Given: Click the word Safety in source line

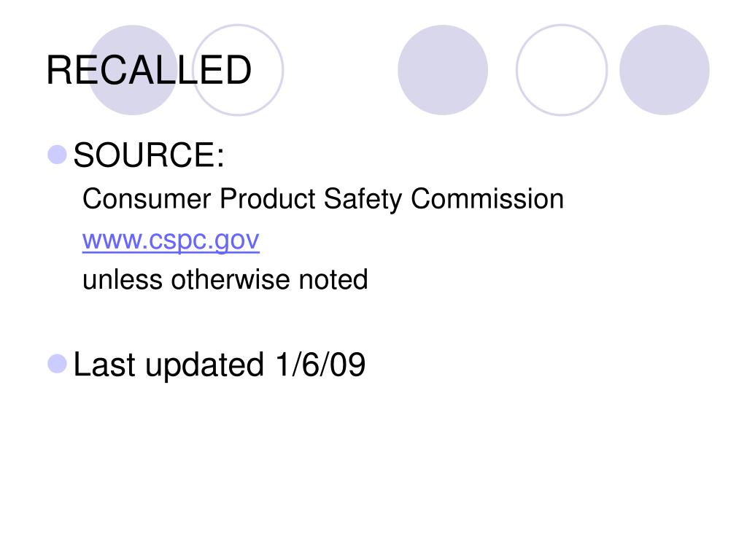Looking at the screenshot, I should pos(363,199).
